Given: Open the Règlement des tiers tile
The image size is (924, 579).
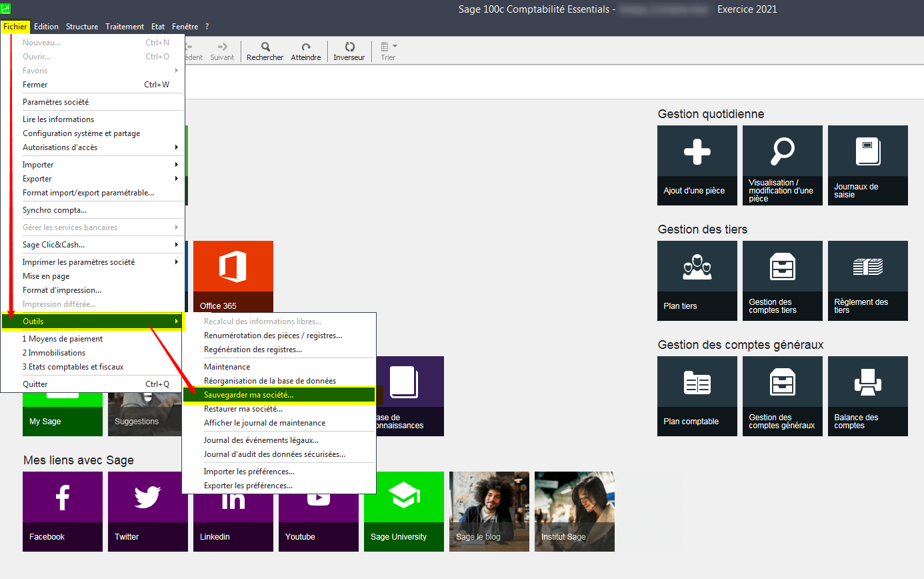Looking at the screenshot, I should pyautogui.click(x=867, y=280).
